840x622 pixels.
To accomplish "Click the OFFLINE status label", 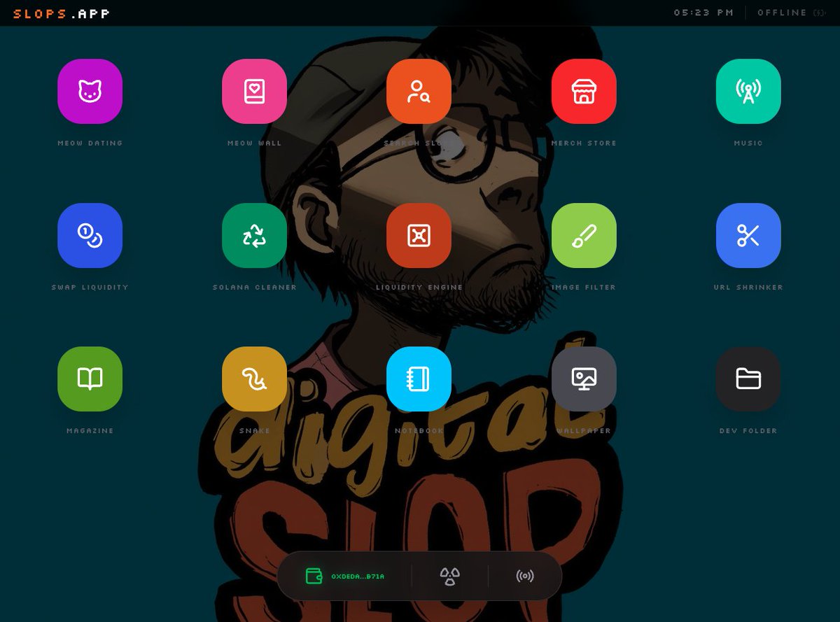I will pos(782,13).
